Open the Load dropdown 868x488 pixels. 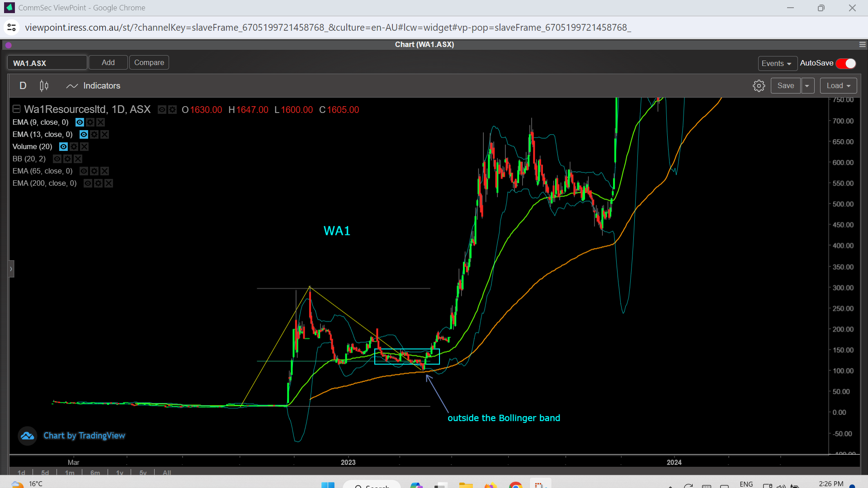pyautogui.click(x=838, y=86)
